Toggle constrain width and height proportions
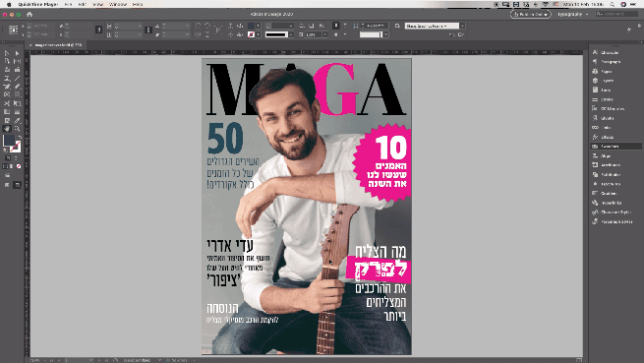 98,30
